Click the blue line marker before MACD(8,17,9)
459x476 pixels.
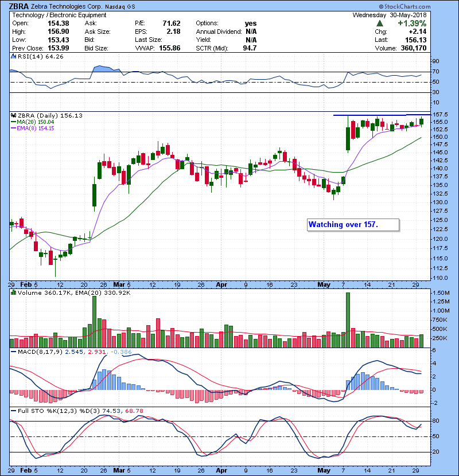click(x=13, y=352)
